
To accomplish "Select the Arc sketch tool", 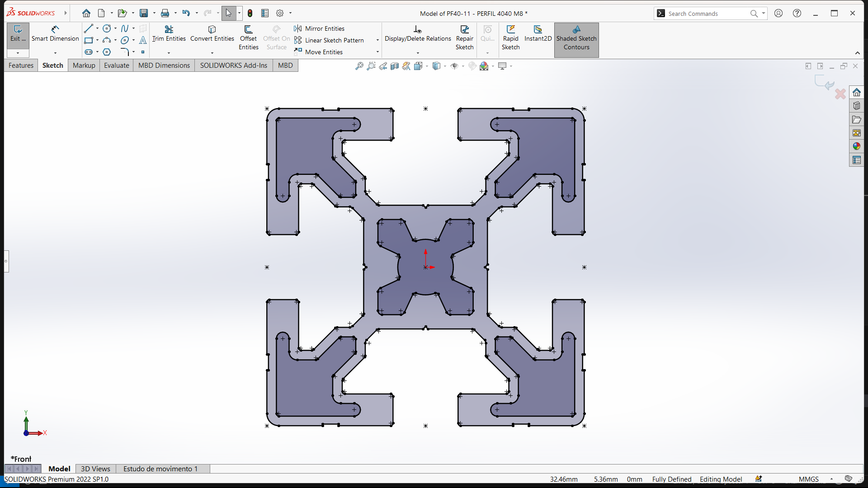I will 107,40.
